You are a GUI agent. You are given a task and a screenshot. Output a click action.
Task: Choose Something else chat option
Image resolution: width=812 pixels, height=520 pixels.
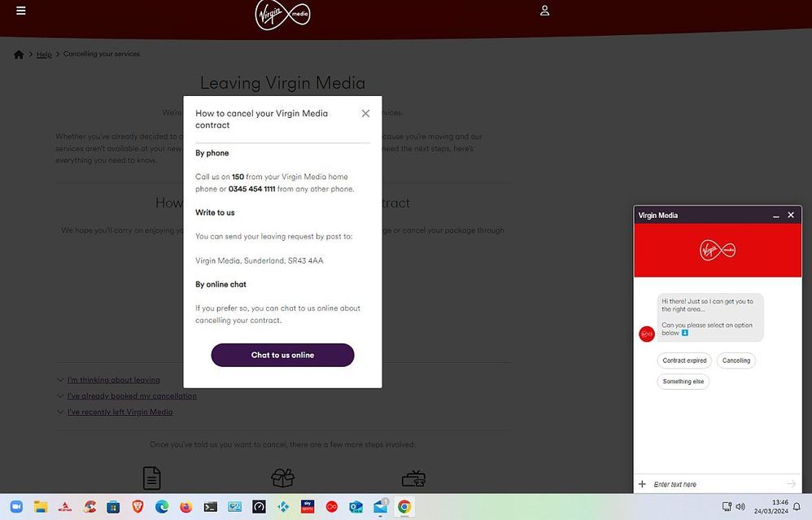tap(683, 382)
